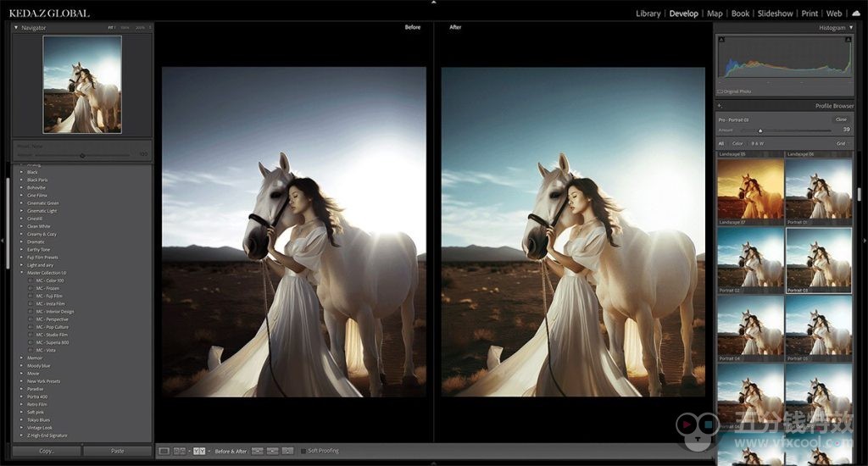The width and height of the screenshot is (868, 466).
Task: Set Navigator zoom to FIT
Action: pyautogui.click(x=111, y=28)
